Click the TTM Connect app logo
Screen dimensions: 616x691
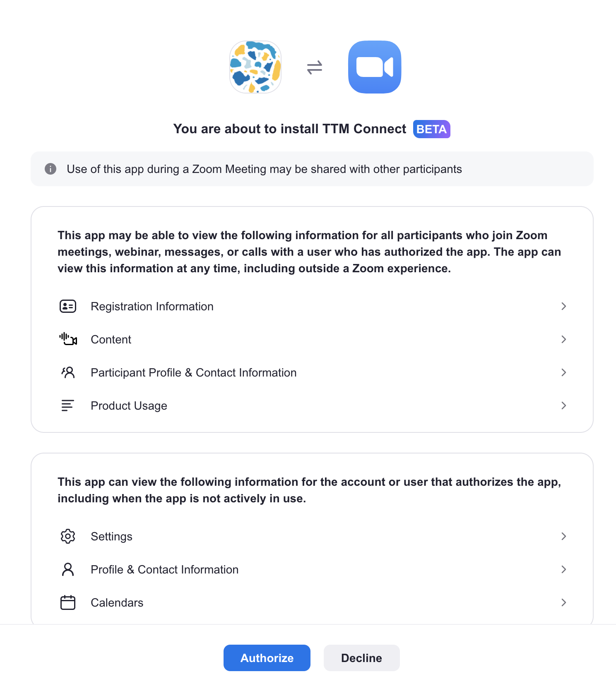pyautogui.click(x=255, y=67)
